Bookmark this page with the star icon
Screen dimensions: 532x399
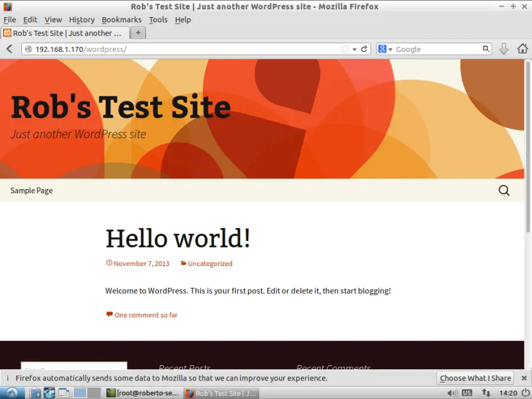click(345, 49)
